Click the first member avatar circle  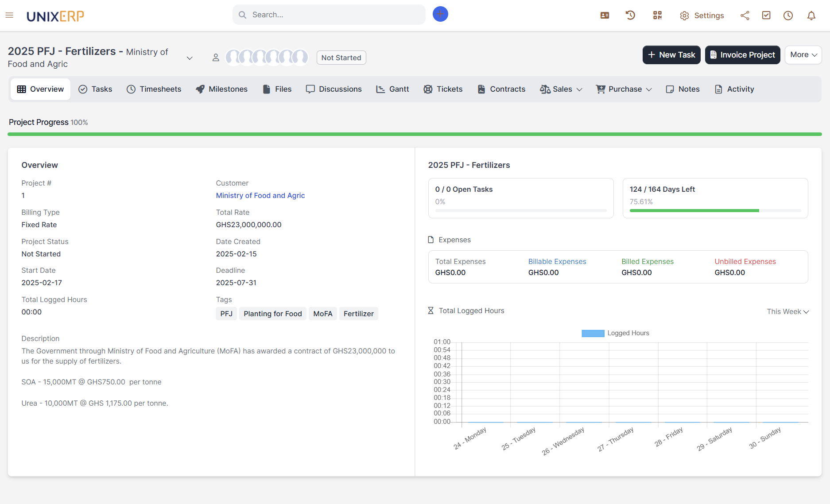(234, 57)
